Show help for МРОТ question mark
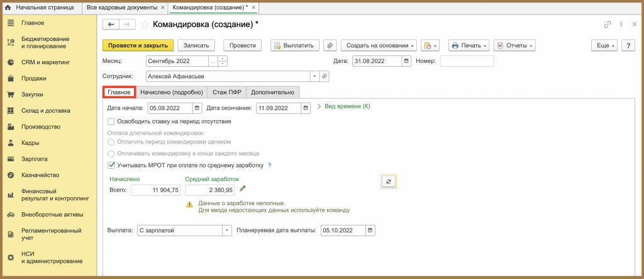This screenshot has height=279, width=644. click(269, 166)
